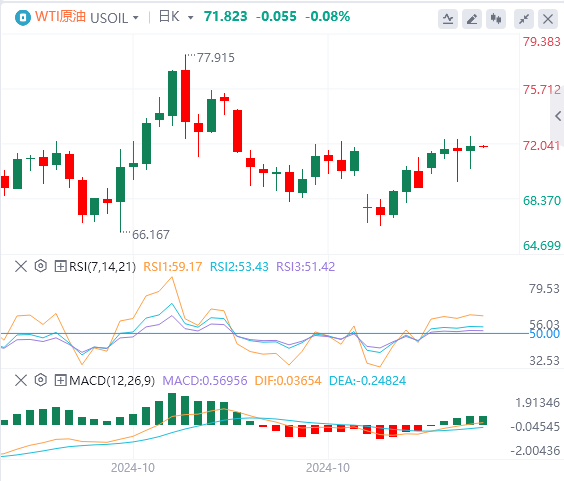Click the 64.699 price axis label
This screenshot has height=481, width=564.
coord(542,245)
